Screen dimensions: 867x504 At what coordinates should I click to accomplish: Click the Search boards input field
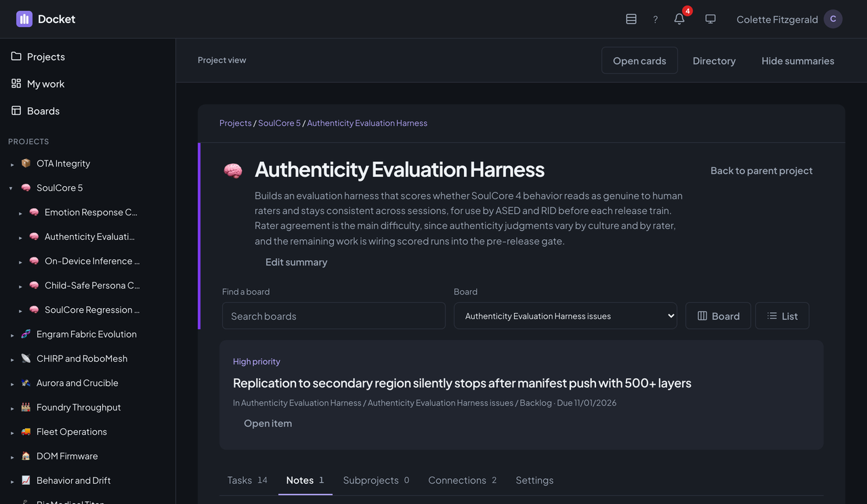[334, 316]
